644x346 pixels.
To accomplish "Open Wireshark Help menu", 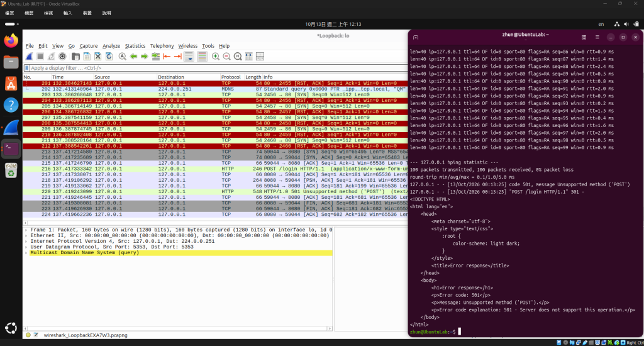I will point(224,46).
